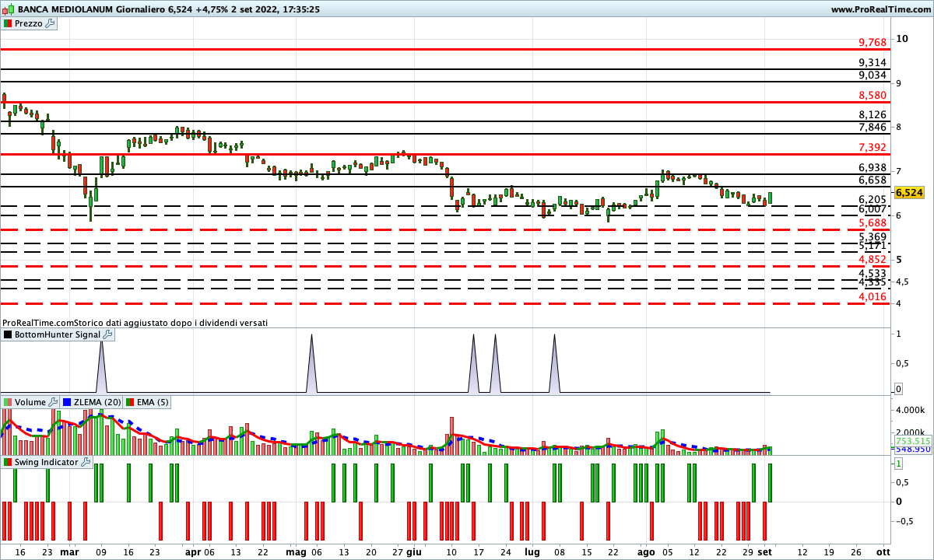
Task: Click the blue ZLEMA (20) color square
Action: coord(66,402)
